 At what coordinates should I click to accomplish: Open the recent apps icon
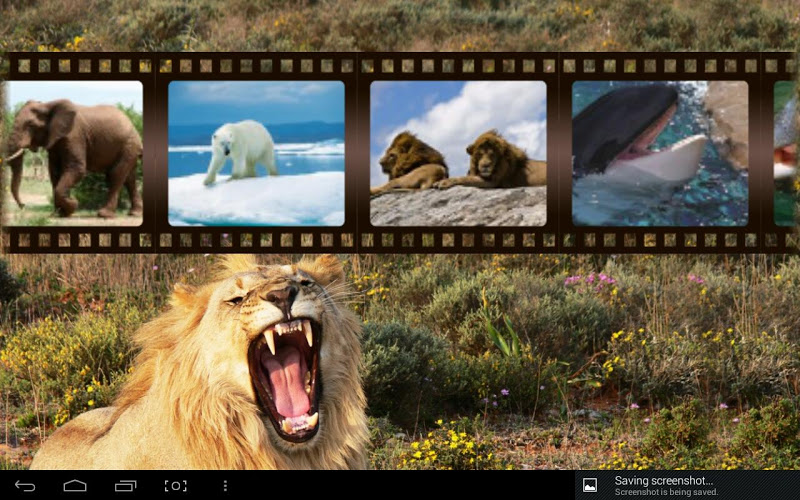[126, 486]
